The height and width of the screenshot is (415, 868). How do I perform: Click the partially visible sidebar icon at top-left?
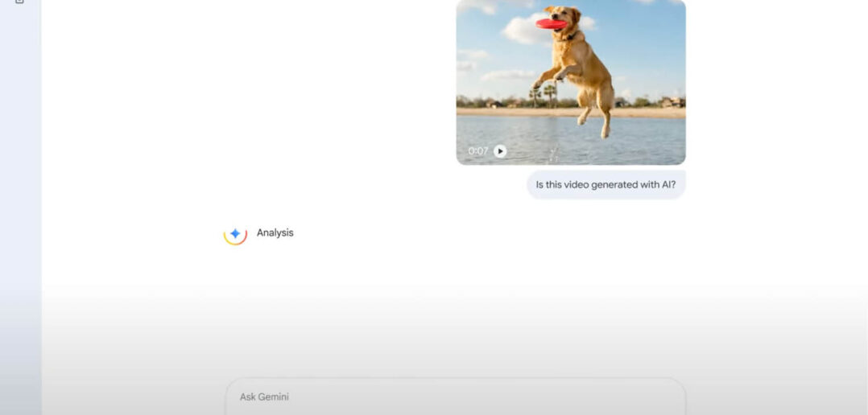click(19, 2)
